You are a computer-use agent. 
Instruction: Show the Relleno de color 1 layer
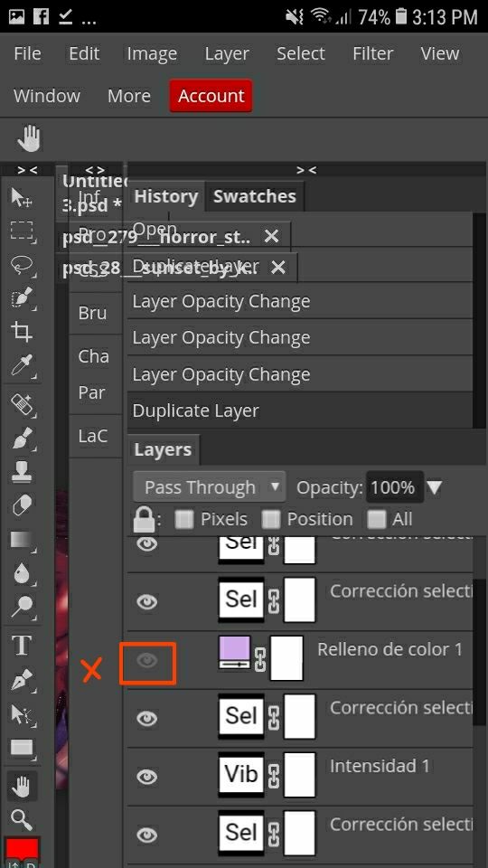click(147, 661)
